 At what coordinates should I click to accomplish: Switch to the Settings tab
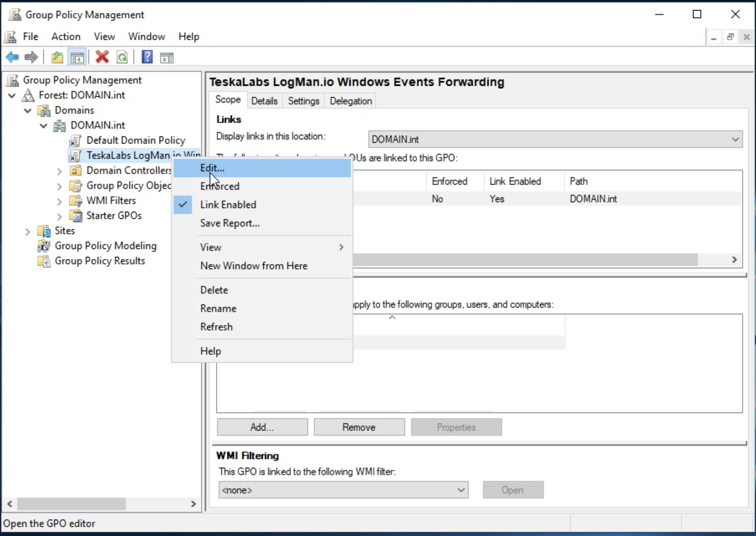click(303, 101)
